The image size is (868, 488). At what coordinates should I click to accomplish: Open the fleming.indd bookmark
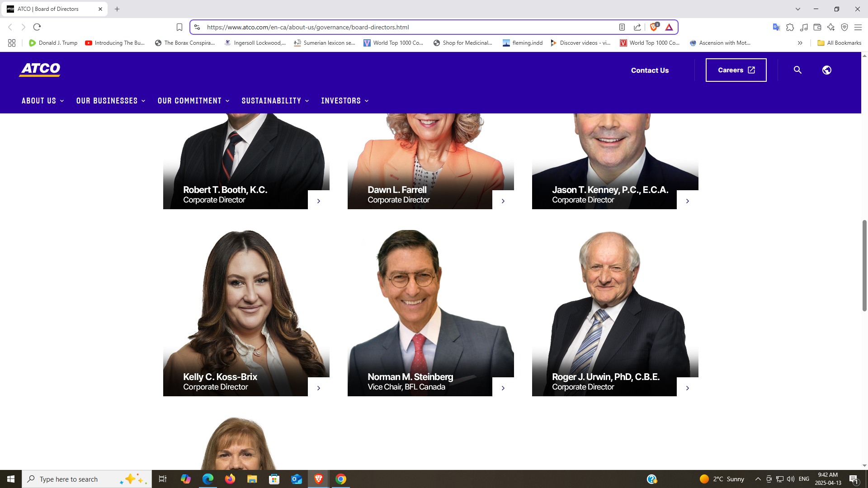523,43
